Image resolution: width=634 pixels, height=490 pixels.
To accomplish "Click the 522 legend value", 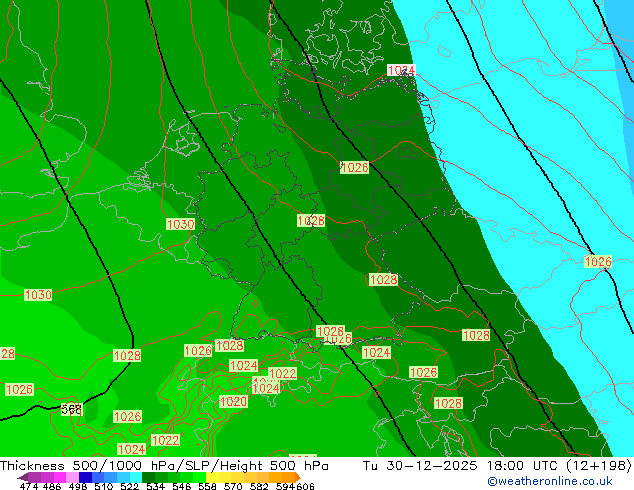I will pos(129,486).
